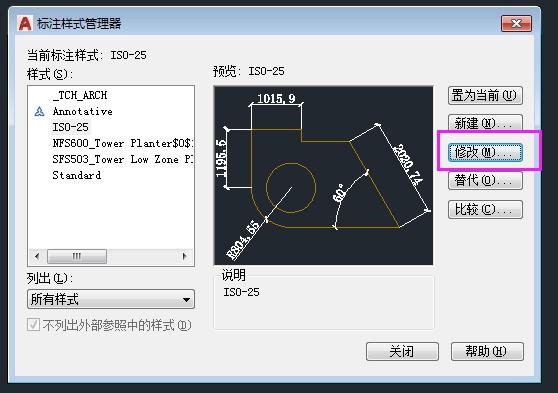Click the ISO-25 dimension preview image
Viewport: 558px width, 393px height.
(x=323, y=175)
